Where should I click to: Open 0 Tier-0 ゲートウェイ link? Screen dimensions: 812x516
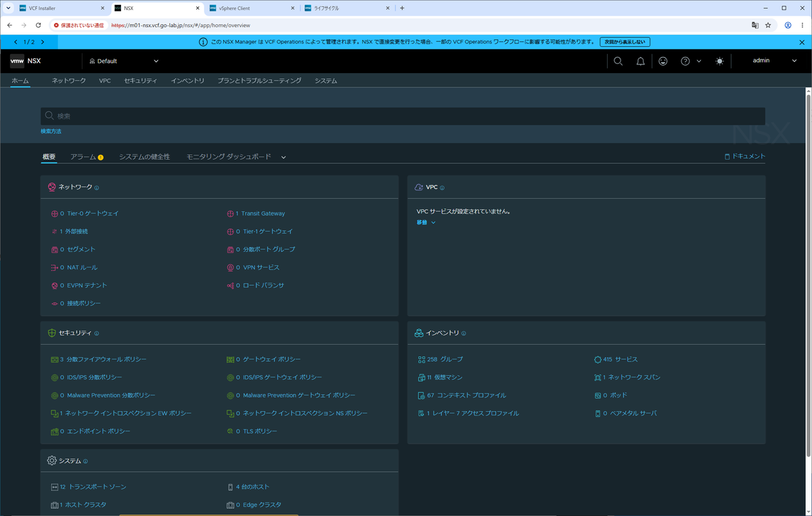89,213
